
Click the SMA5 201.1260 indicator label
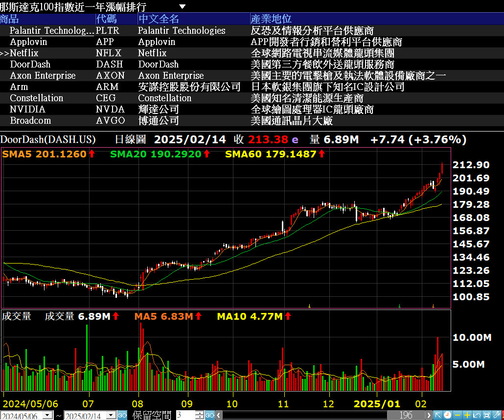coord(45,154)
